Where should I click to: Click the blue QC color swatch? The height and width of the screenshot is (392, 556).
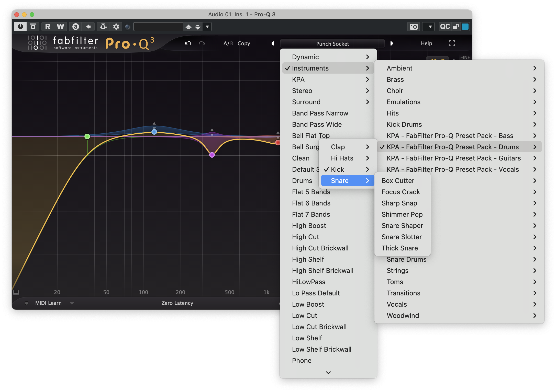[x=465, y=27]
